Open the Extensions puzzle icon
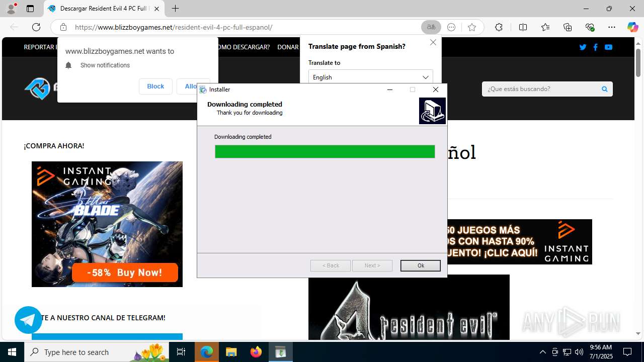The image size is (644, 362). [499, 27]
